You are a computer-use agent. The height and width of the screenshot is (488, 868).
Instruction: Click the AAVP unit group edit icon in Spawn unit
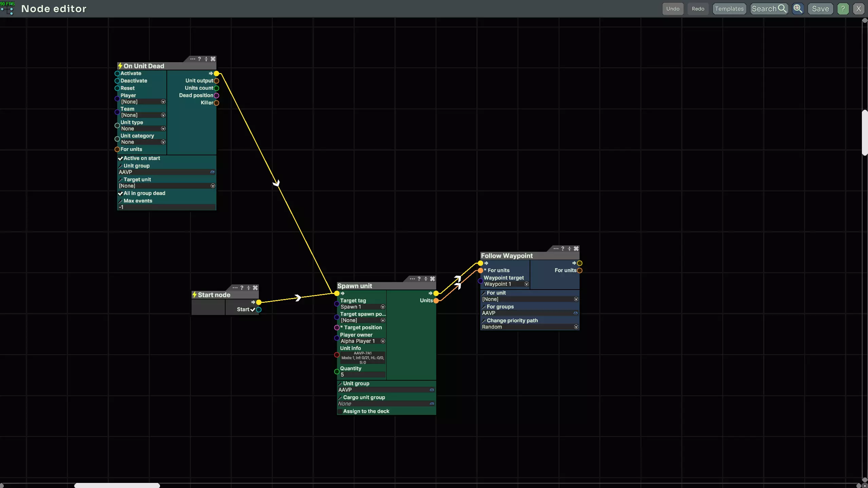coord(432,390)
